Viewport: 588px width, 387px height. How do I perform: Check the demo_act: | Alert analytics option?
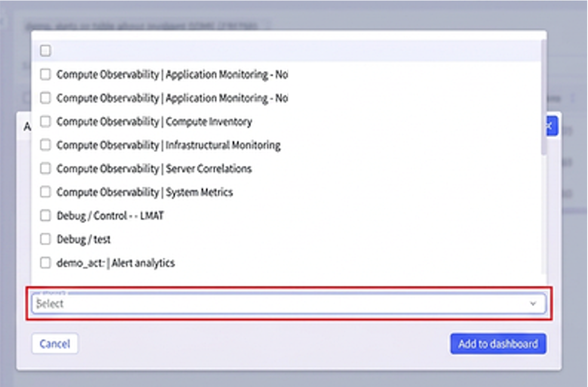[45, 263]
